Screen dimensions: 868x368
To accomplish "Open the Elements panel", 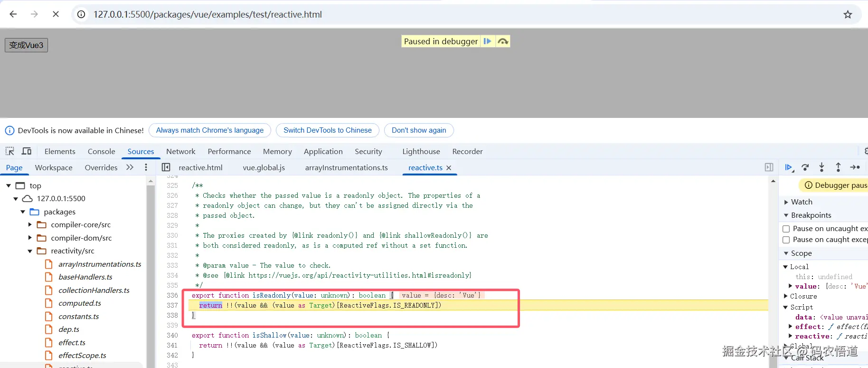I will [x=60, y=151].
